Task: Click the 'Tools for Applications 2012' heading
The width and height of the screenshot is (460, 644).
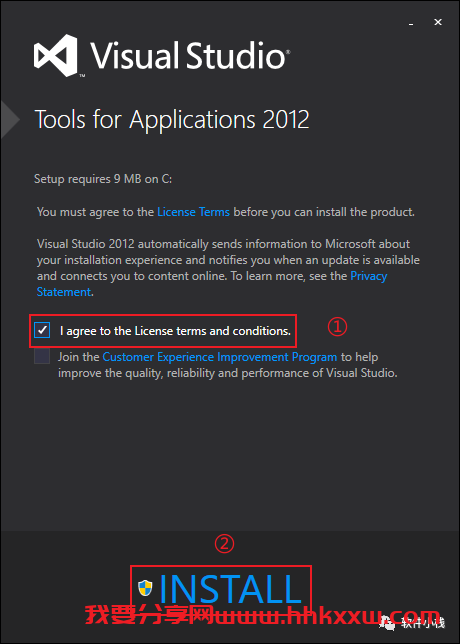Action: 172,120
